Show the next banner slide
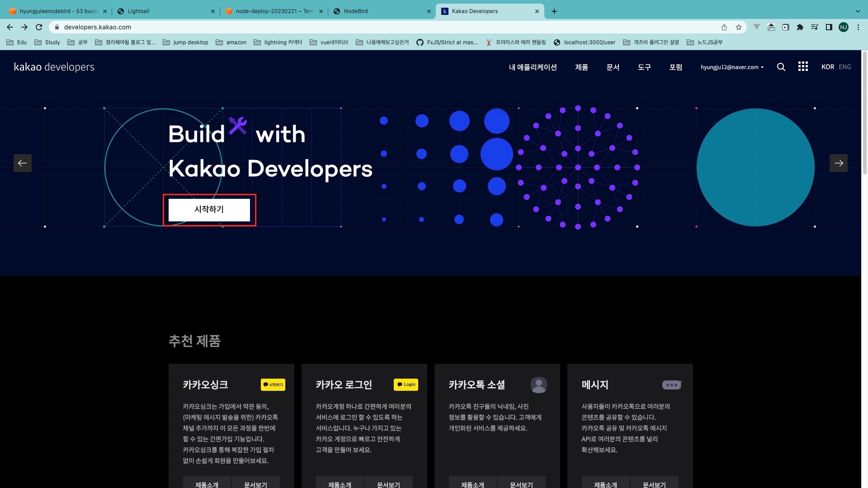 [839, 163]
